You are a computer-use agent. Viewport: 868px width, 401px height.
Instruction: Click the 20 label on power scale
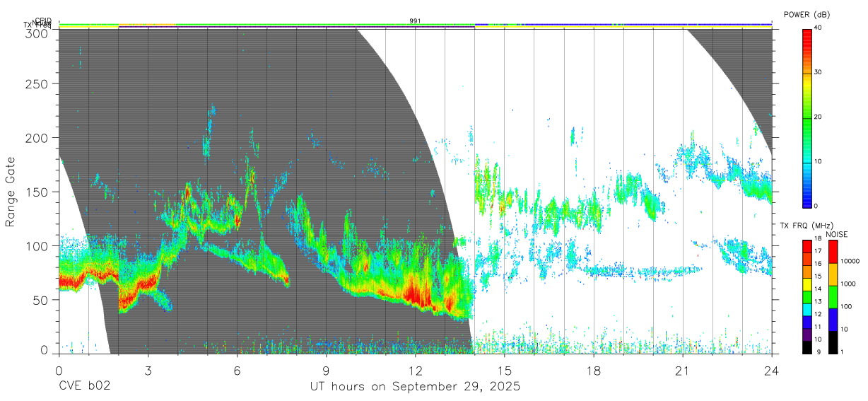pos(819,117)
